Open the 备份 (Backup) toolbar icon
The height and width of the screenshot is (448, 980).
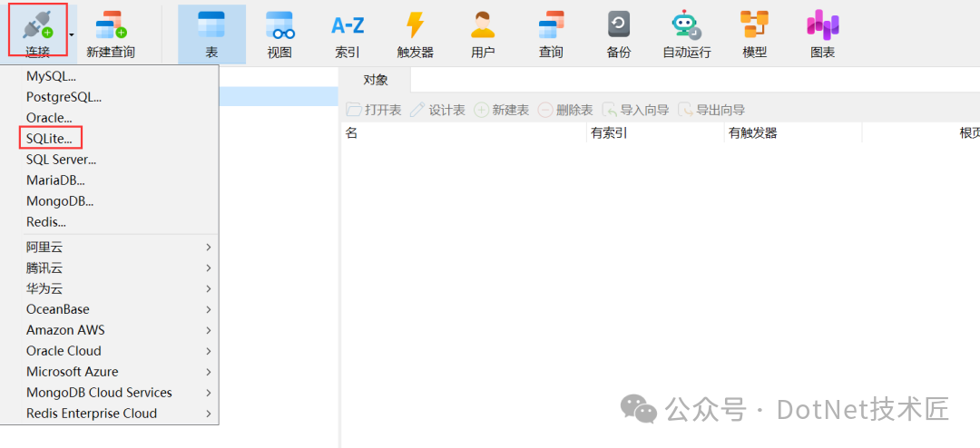619,34
